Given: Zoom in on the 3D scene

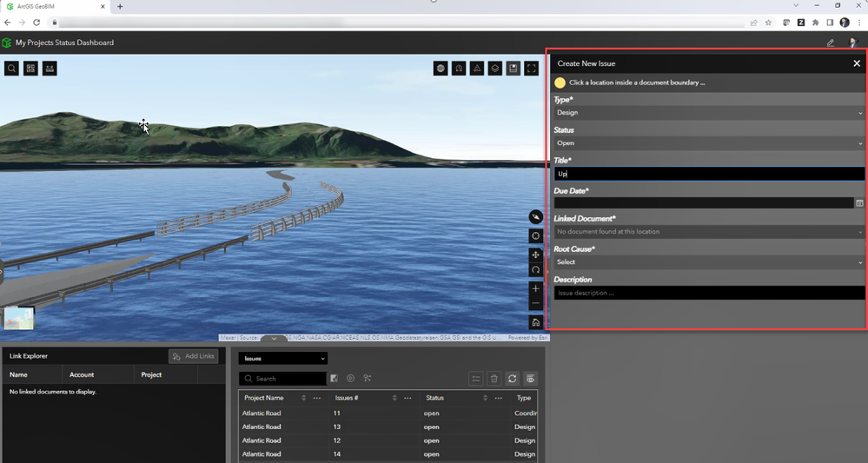Looking at the screenshot, I should pos(536,288).
